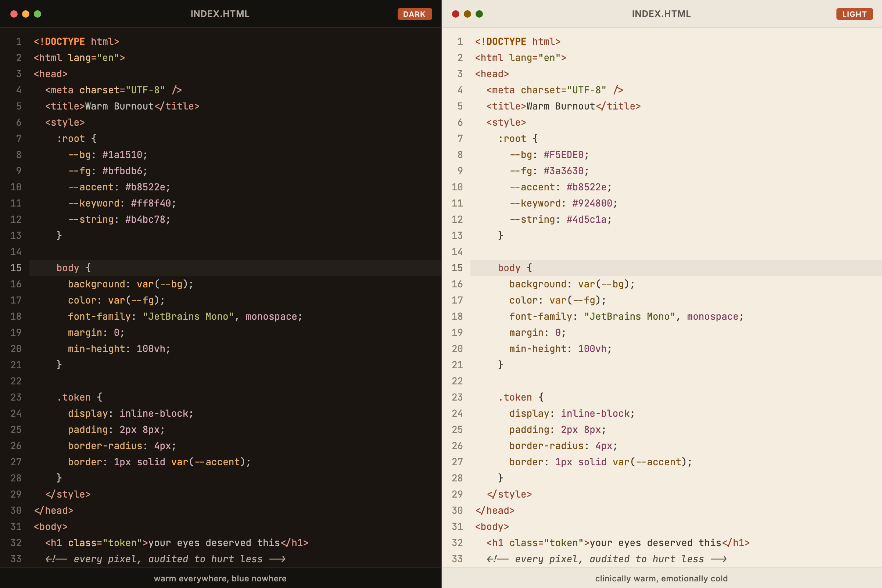Screen dimensions: 882x588
Task: Click #F5EDE0 background value in light pane
Action: click(x=563, y=155)
